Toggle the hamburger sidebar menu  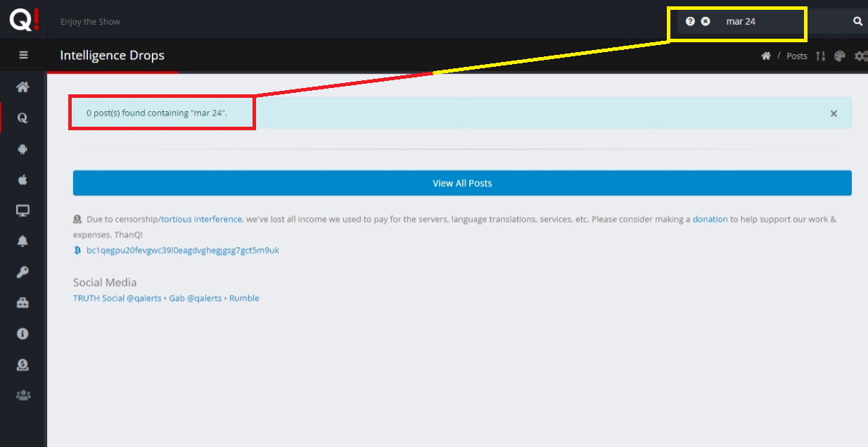tap(23, 55)
